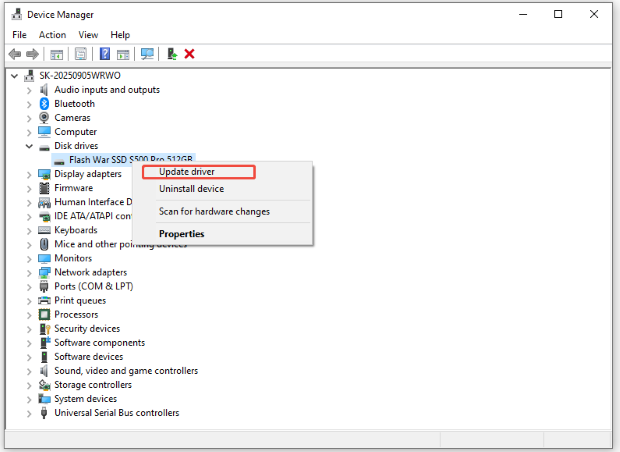Click the Cameras category icon
The image size is (620, 452).
(x=44, y=118)
